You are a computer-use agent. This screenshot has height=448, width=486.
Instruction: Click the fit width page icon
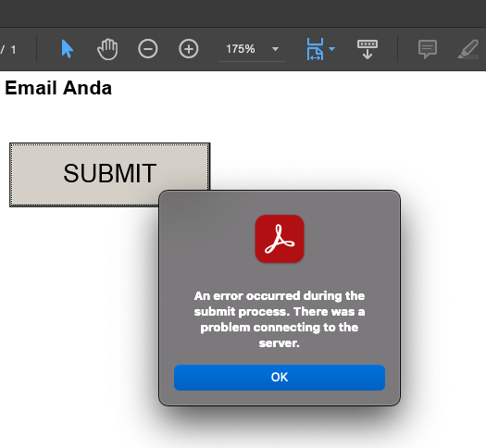pyautogui.click(x=315, y=49)
